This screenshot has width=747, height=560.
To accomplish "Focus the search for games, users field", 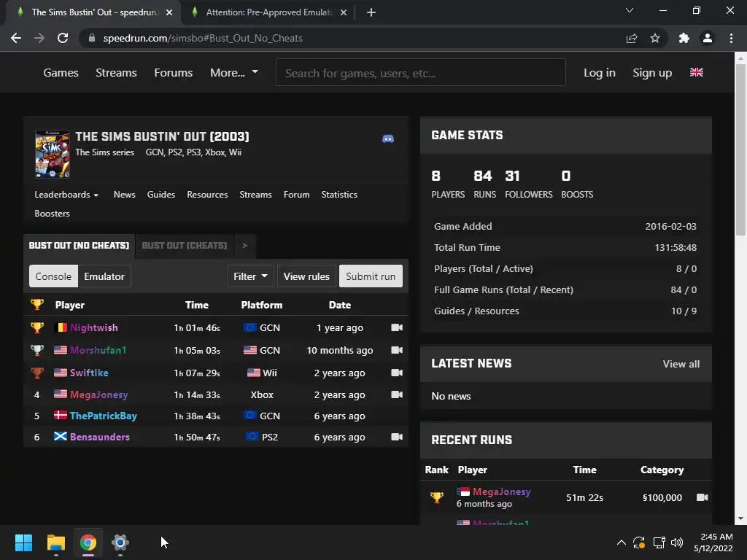I will coord(421,73).
